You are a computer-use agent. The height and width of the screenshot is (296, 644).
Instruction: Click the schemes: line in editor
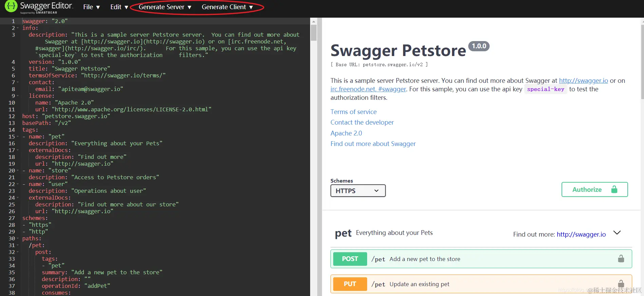35,218
